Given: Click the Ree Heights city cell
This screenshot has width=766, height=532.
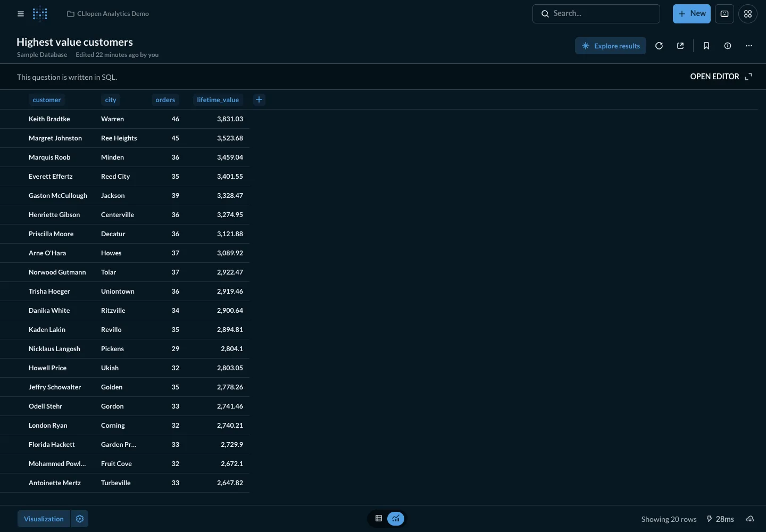Looking at the screenshot, I should pos(119,138).
